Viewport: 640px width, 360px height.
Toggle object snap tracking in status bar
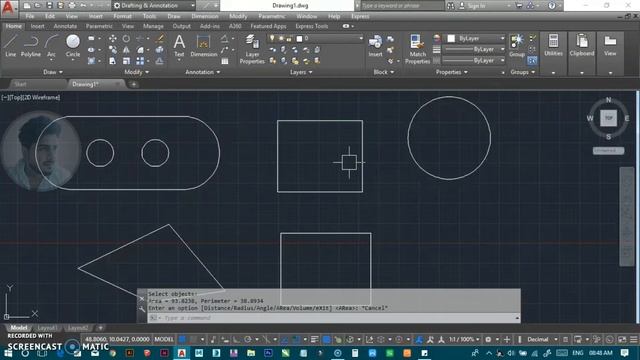(284, 339)
